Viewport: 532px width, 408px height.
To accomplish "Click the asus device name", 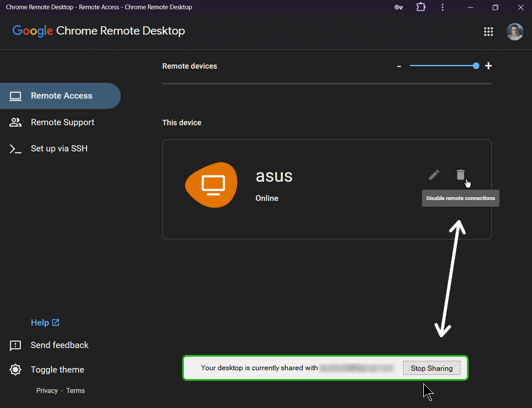I will [274, 176].
